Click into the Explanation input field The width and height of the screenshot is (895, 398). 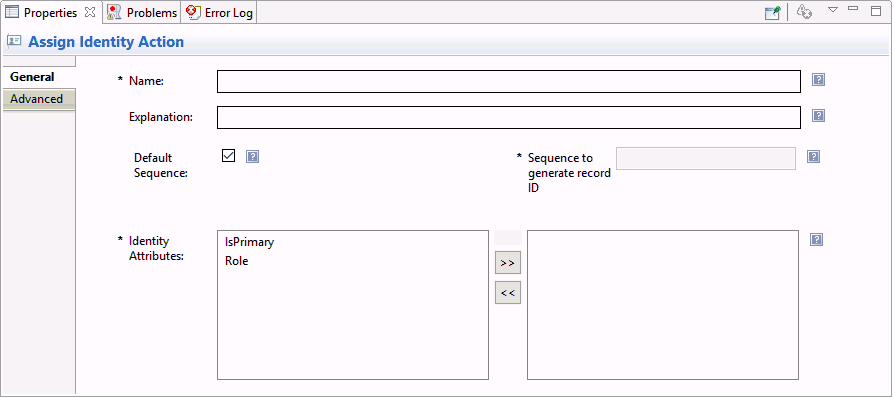click(x=509, y=118)
